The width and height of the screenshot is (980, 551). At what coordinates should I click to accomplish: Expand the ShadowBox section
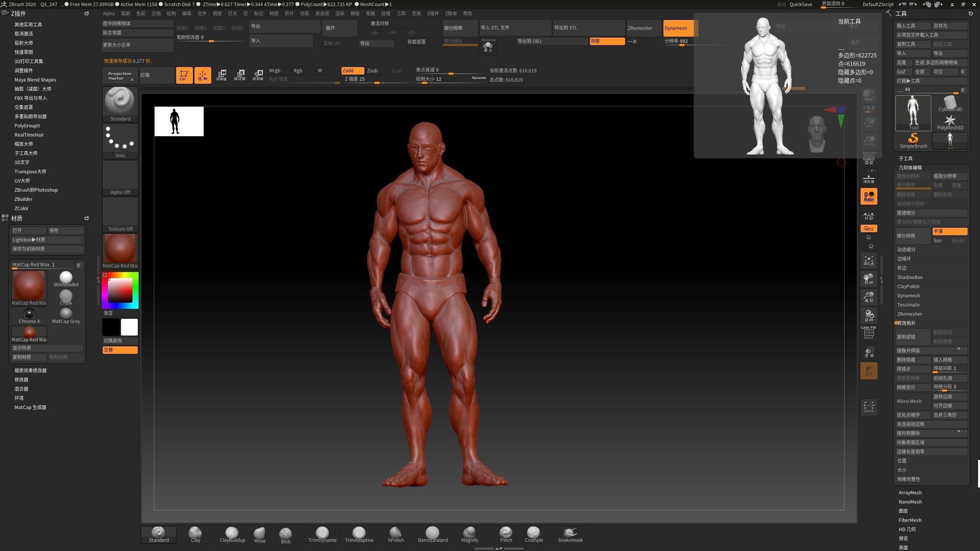(x=910, y=277)
